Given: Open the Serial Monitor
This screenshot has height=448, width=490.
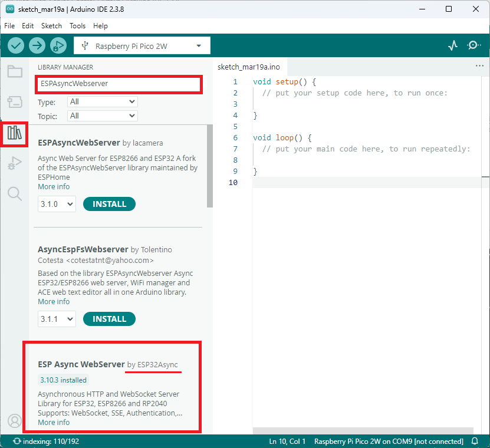Looking at the screenshot, I should click(x=473, y=45).
